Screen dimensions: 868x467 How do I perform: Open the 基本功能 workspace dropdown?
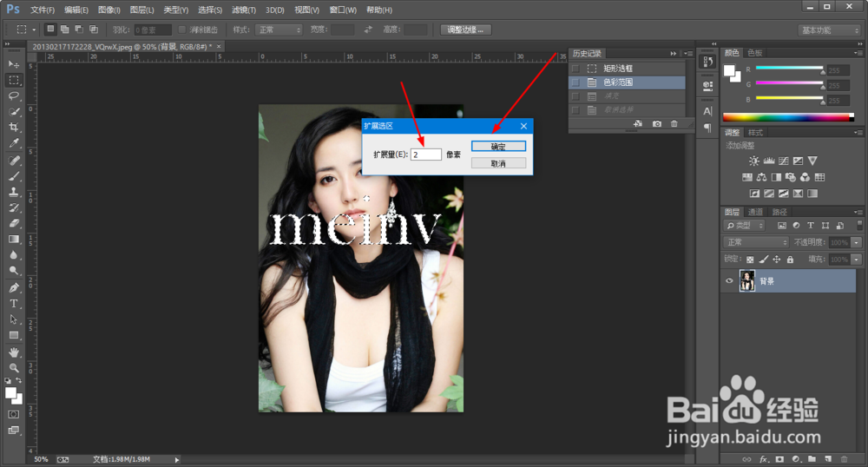point(829,30)
